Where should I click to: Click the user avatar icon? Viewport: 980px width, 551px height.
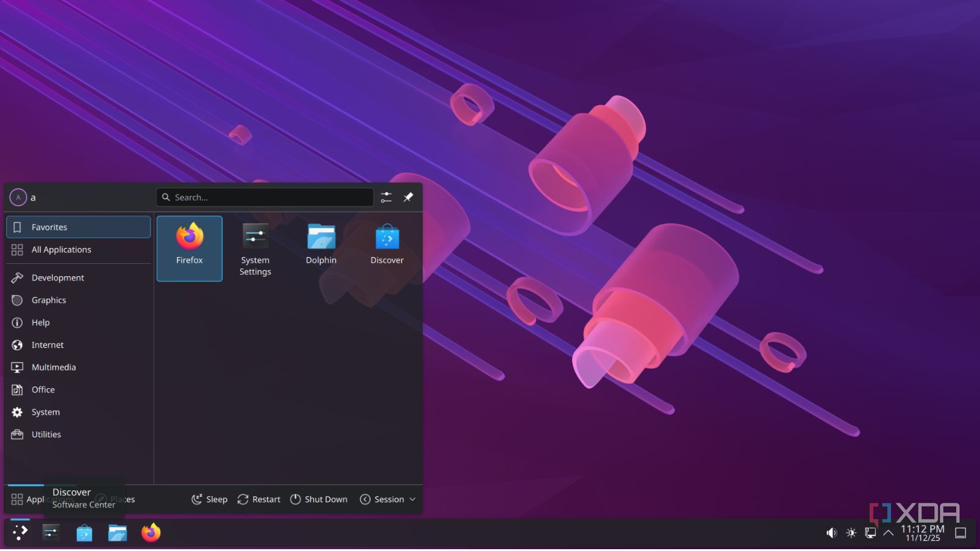point(18,197)
